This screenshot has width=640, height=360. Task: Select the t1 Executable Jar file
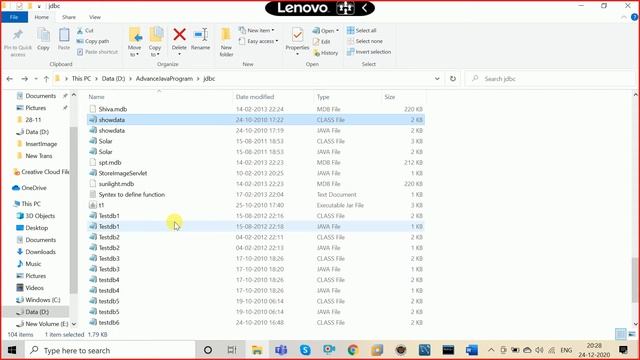(256, 205)
